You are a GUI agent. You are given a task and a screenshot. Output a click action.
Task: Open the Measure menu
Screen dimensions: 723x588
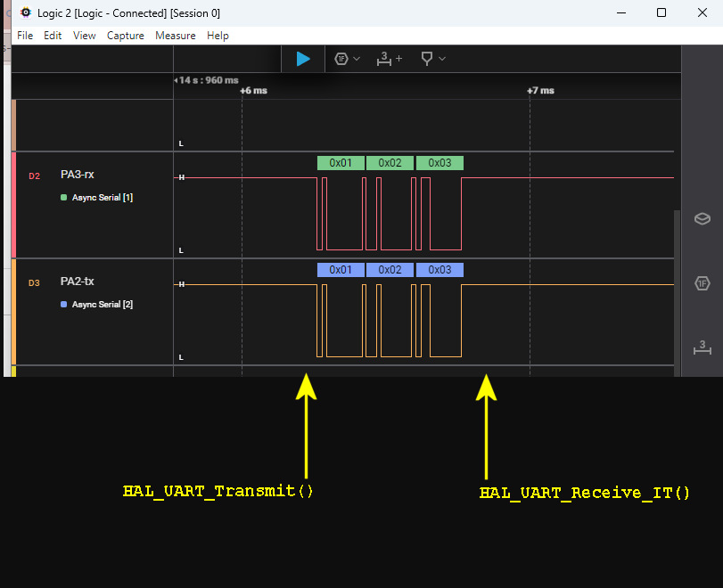[x=175, y=36]
